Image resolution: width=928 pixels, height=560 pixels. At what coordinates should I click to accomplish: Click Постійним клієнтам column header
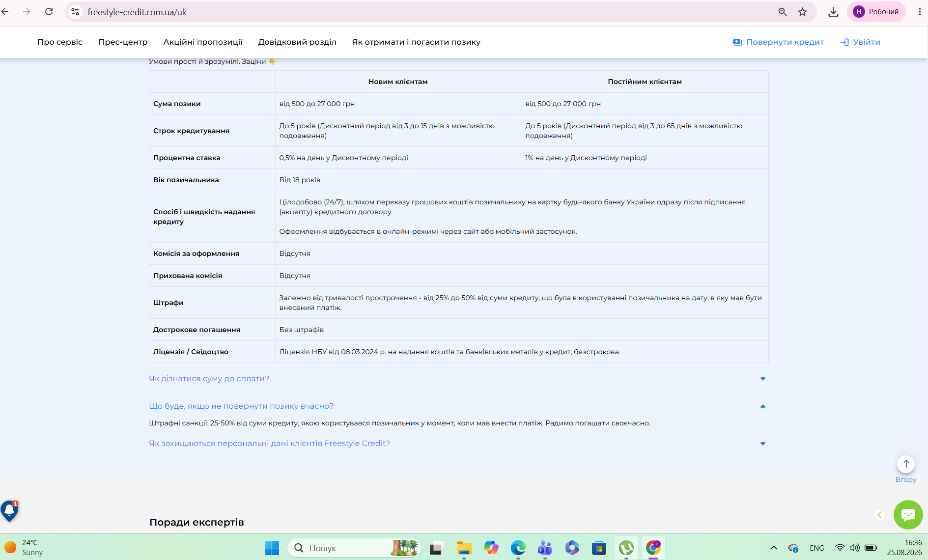(645, 82)
